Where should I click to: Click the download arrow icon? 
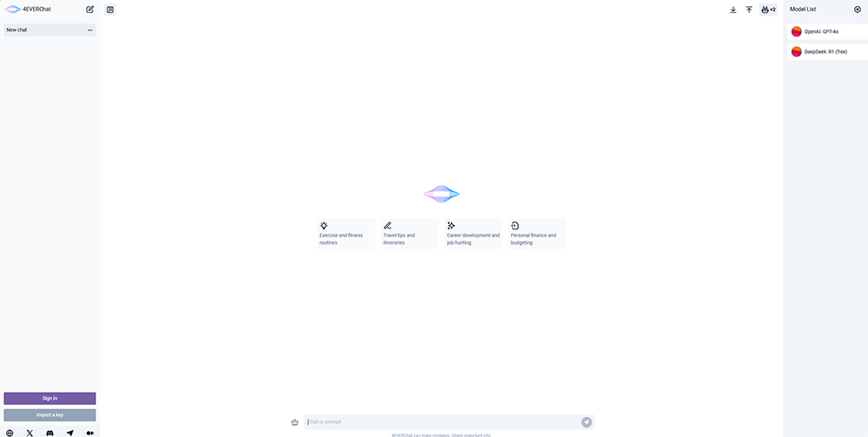733,10
